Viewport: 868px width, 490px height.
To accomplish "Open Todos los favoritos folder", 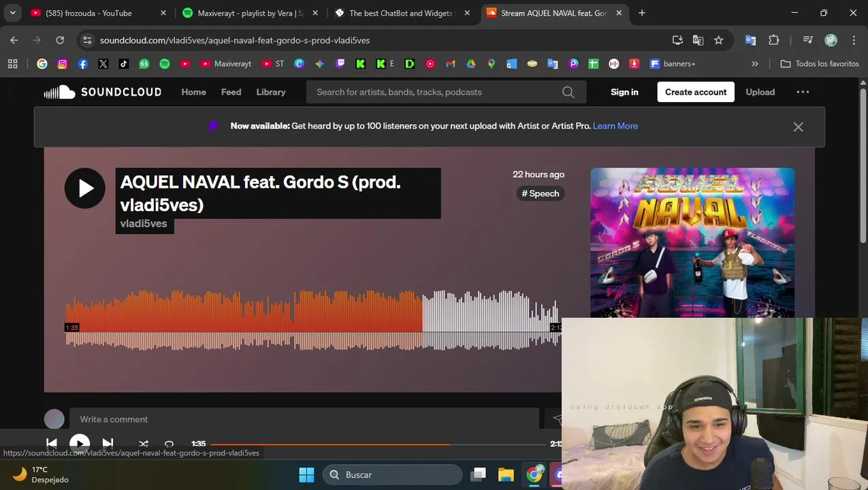I will 820,63.
